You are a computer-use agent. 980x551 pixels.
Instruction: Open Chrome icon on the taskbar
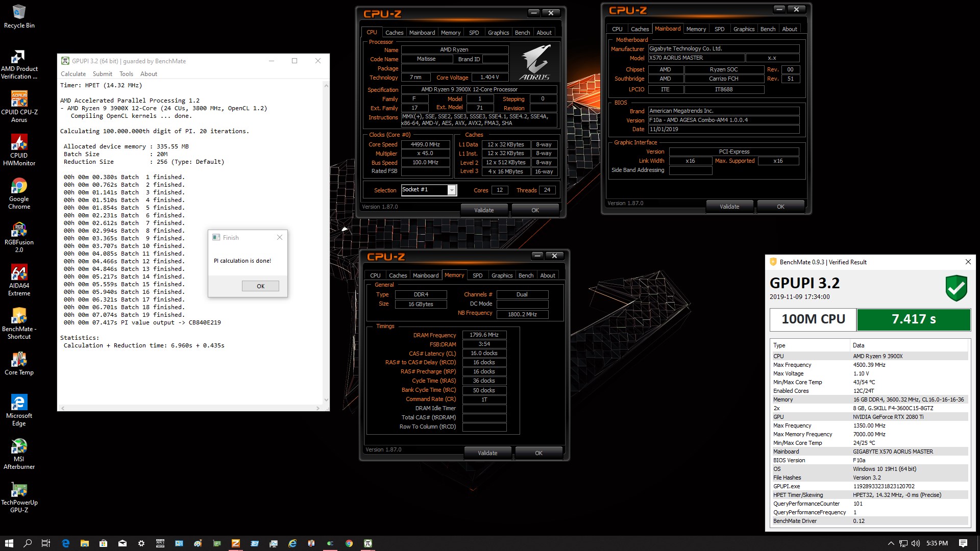[349, 543]
